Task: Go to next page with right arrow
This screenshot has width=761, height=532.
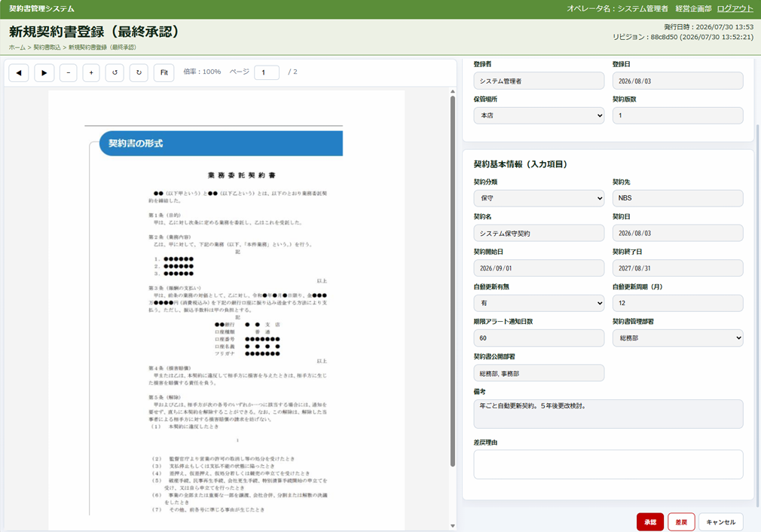Action: [x=44, y=73]
